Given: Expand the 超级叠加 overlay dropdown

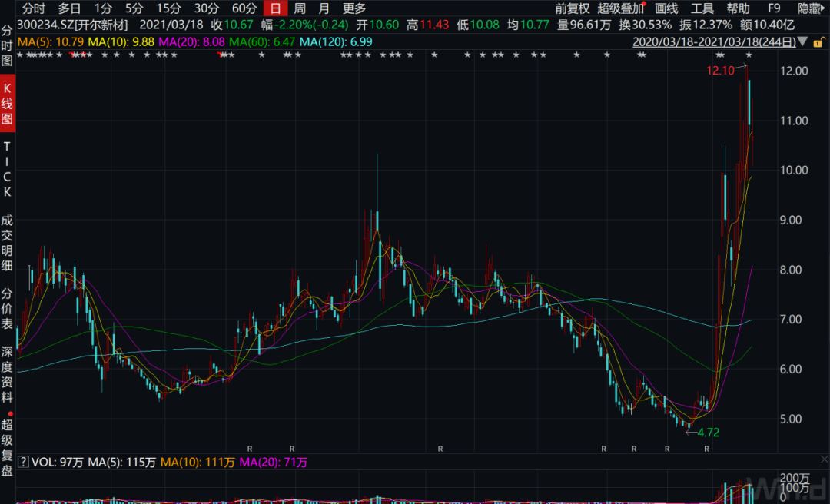Looking at the screenshot, I should click(621, 8).
